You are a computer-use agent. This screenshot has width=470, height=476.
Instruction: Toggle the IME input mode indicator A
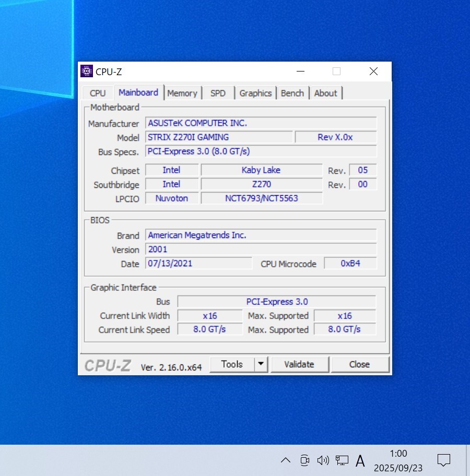point(360,460)
